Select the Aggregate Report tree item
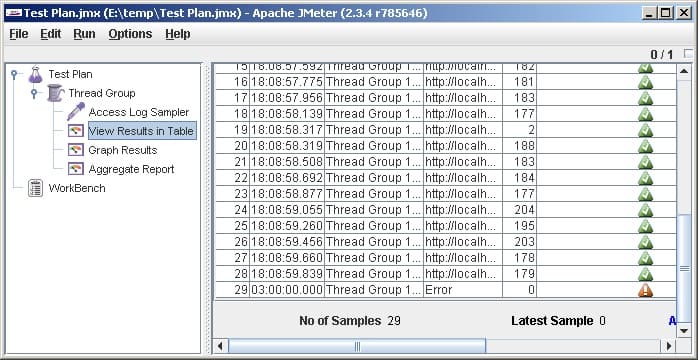 (x=131, y=169)
